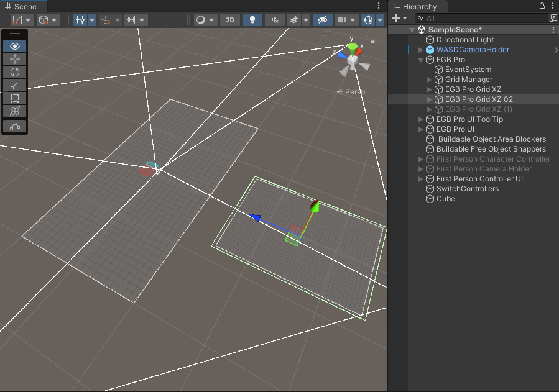Open the tool handle position dropdown
The image size is (559, 392).
28,20
